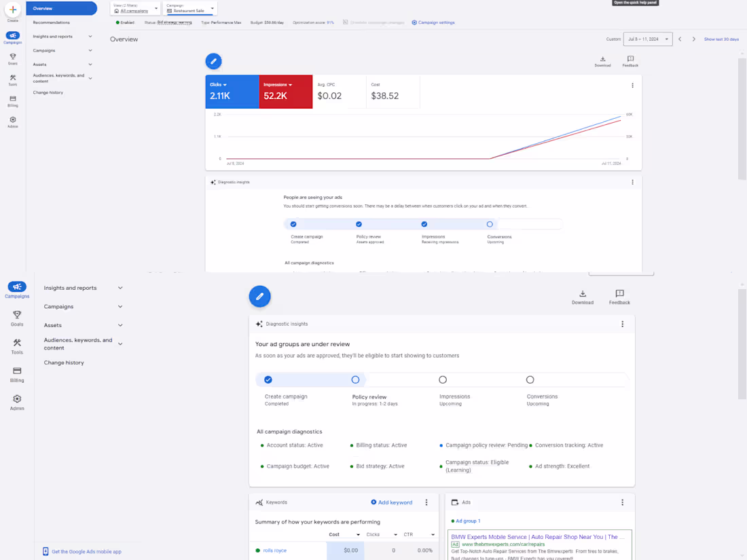Open Goals trophy icon in upper view
The height and width of the screenshot is (560, 747).
(x=13, y=56)
